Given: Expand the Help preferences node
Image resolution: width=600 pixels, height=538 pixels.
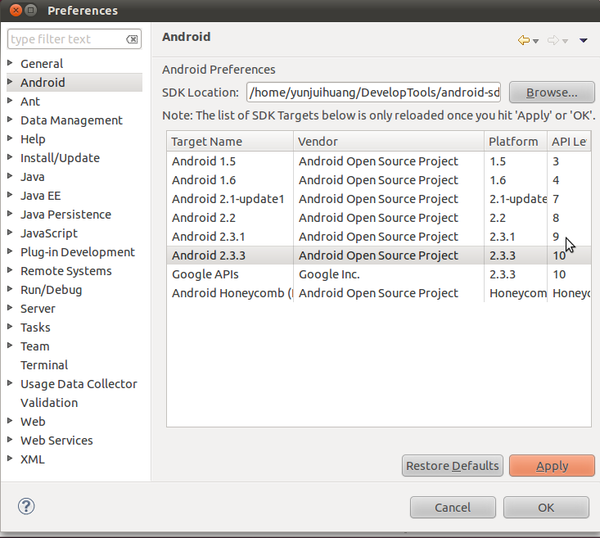Looking at the screenshot, I should pyautogui.click(x=10, y=138).
